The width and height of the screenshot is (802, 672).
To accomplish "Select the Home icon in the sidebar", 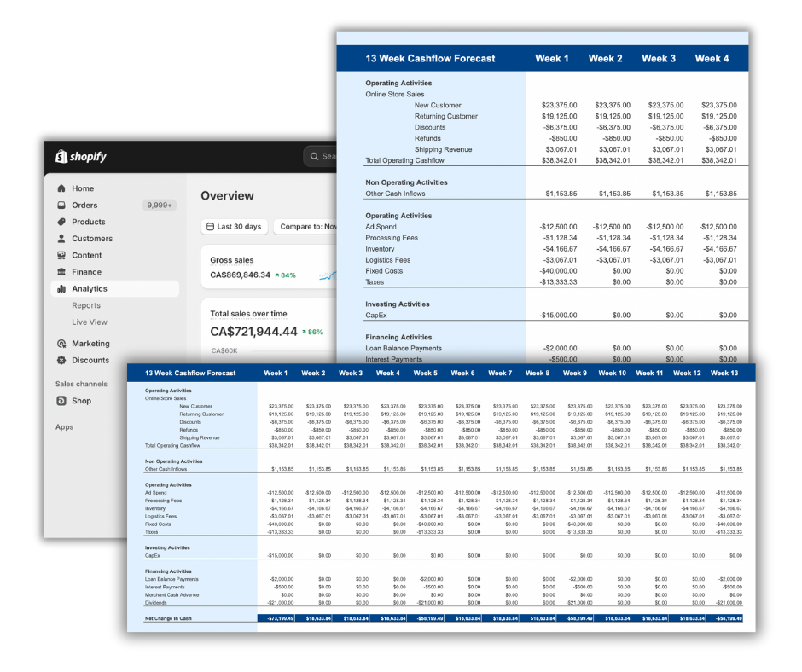I will click(x=61, y=188).
